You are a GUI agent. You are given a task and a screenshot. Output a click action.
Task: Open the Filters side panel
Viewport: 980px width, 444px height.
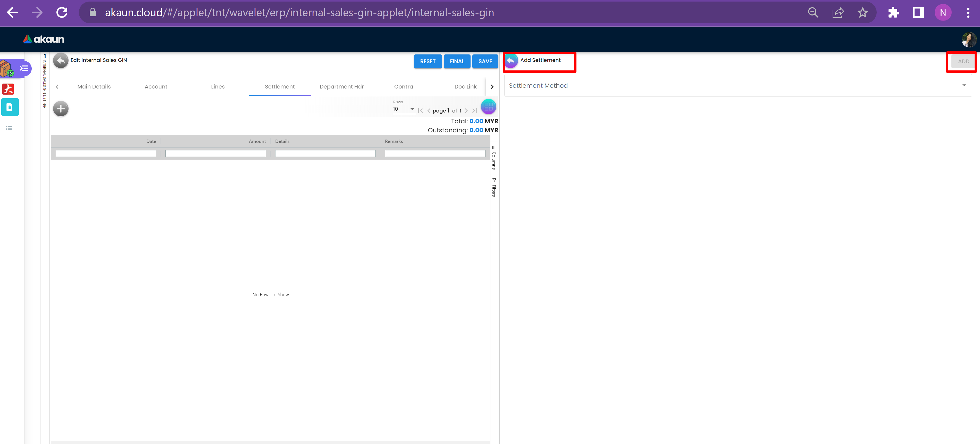pyautogui.click(x=494, y=187)
